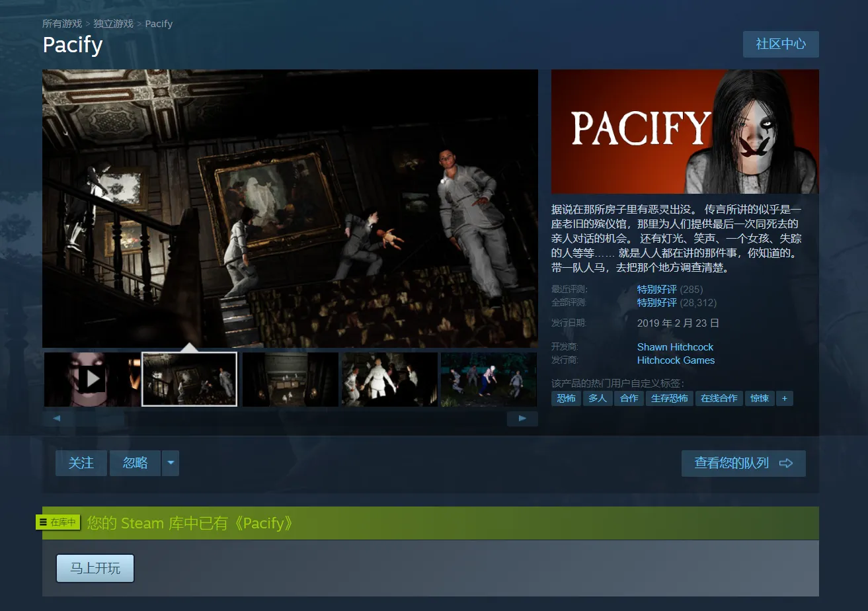Open developer Shawn Hitchcock link
Image resolution: width=868 pixels, height=611 pixels.
point(675,347)
